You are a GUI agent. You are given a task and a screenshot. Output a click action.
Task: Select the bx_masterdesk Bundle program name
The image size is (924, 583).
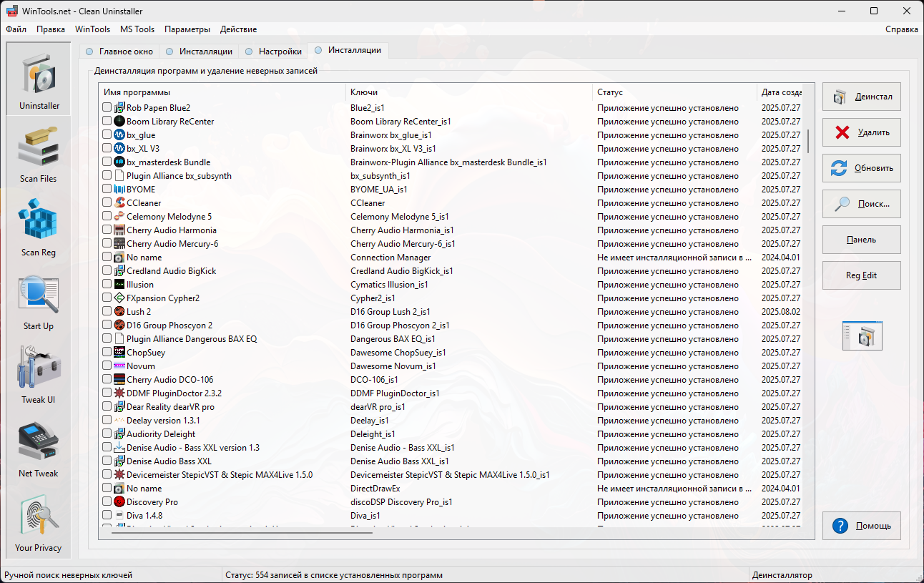169,162
